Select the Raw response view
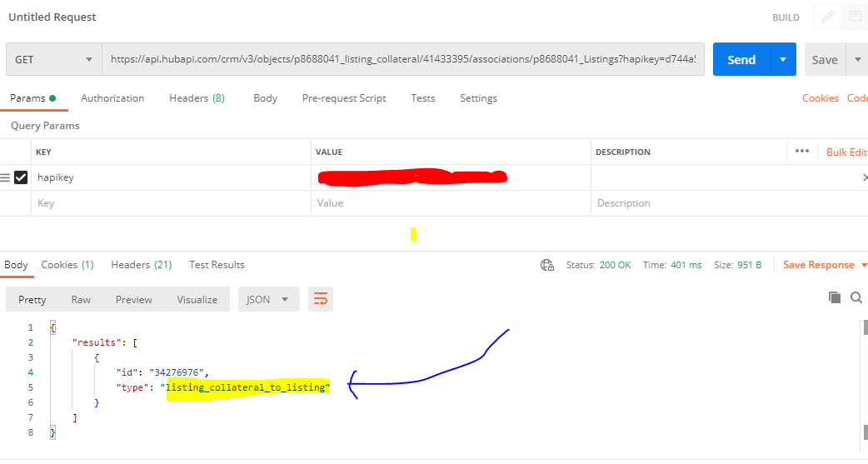Viewport: 868px width, 464px height. [x=81, y=299]
